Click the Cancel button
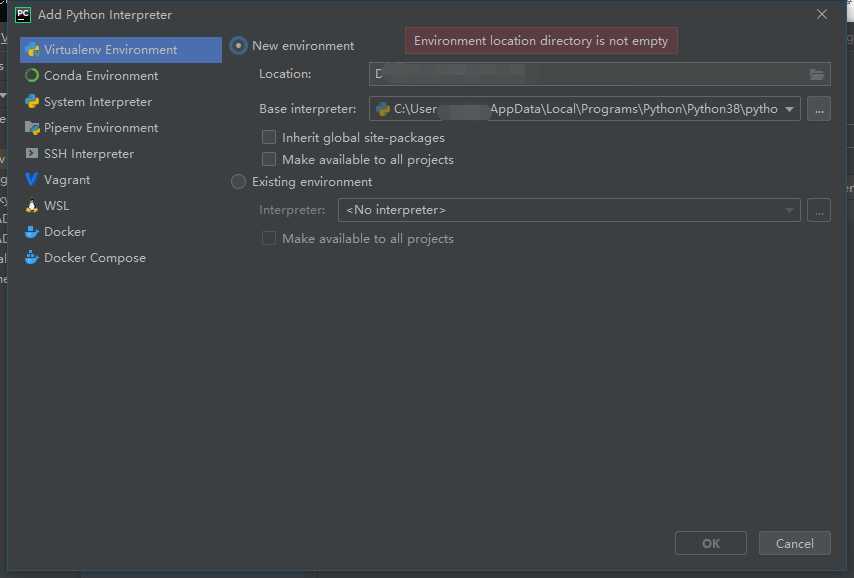Screen dimensions: 854x578 tap(795, 543)
